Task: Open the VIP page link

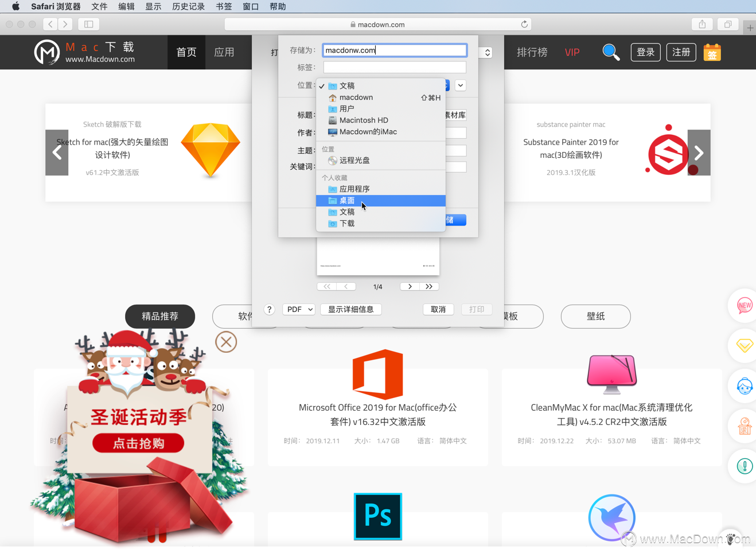Action: 572,52
